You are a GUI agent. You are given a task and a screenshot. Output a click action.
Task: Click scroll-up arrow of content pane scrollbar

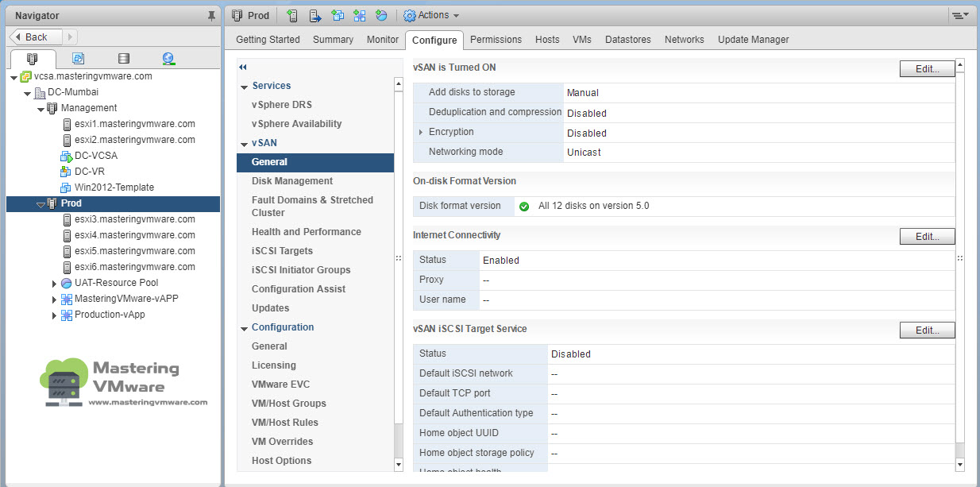[x=959, y=65]
